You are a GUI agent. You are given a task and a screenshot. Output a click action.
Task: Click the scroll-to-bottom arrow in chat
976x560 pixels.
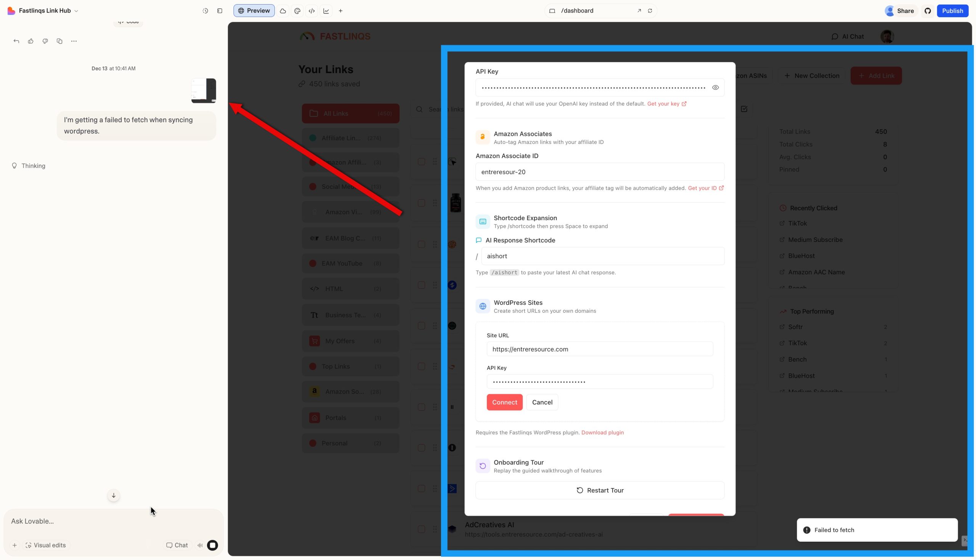coord(114,495)
